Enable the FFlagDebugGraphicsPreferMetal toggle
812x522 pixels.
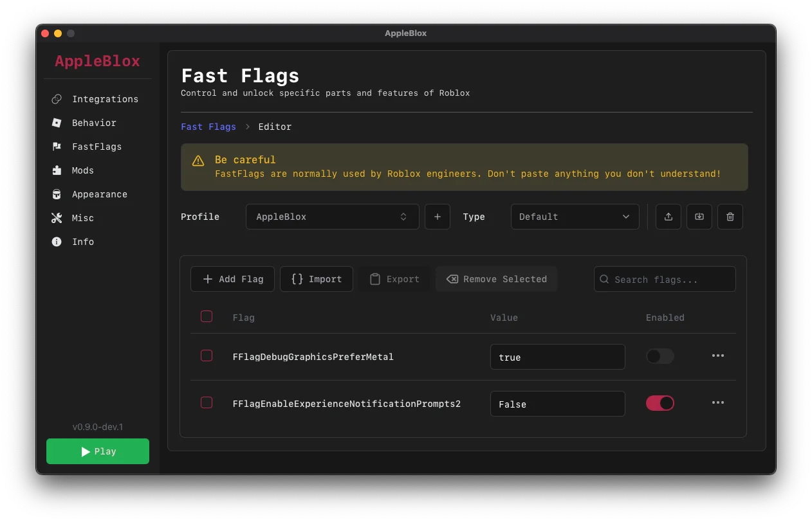[x=660, y=356]
